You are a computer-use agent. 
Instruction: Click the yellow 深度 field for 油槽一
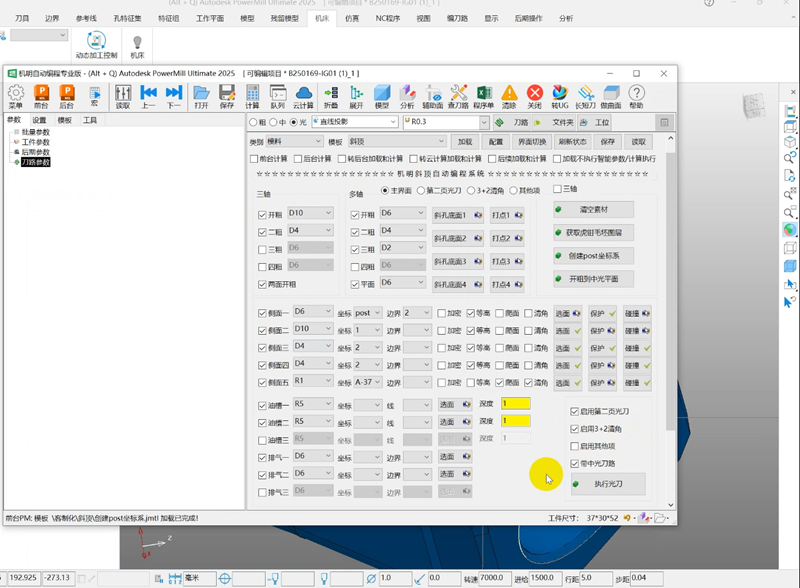(515, 403)
